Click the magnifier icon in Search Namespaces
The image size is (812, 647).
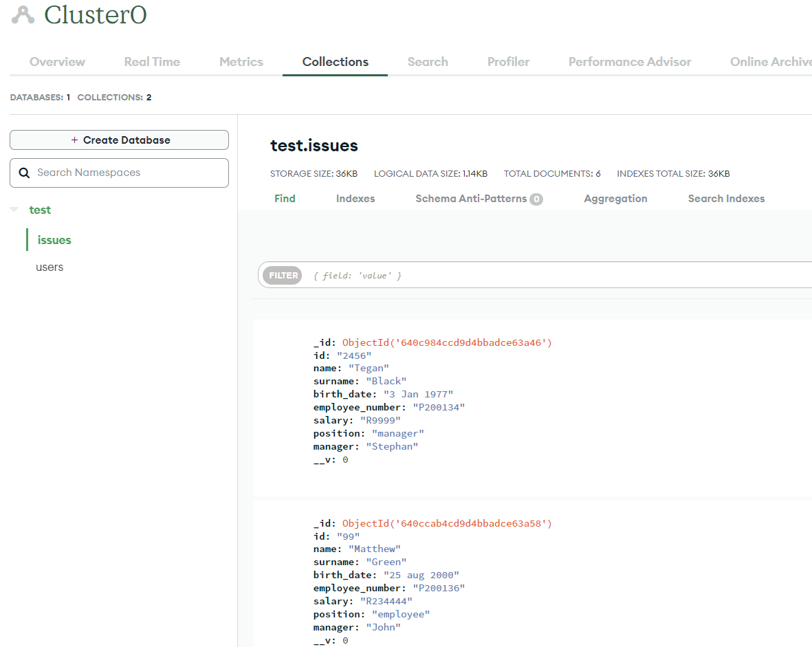pos(24,173)
